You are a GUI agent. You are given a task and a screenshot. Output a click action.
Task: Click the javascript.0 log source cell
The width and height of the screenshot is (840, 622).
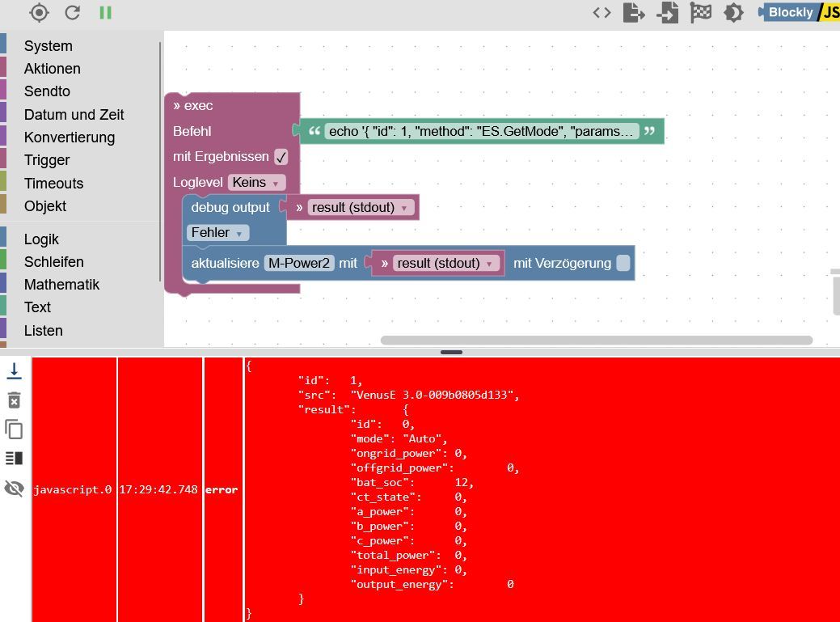pyautogui.click(x=74, y=489)
